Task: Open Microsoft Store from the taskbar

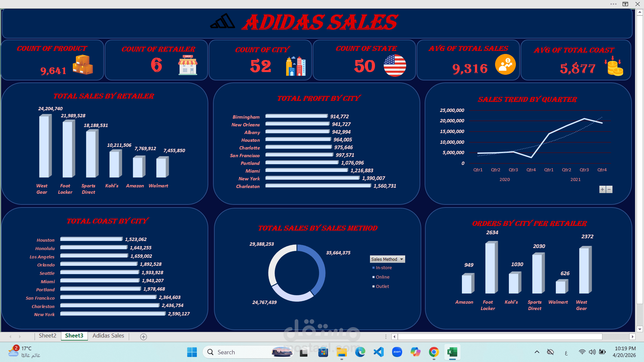Action: [323, 352]
